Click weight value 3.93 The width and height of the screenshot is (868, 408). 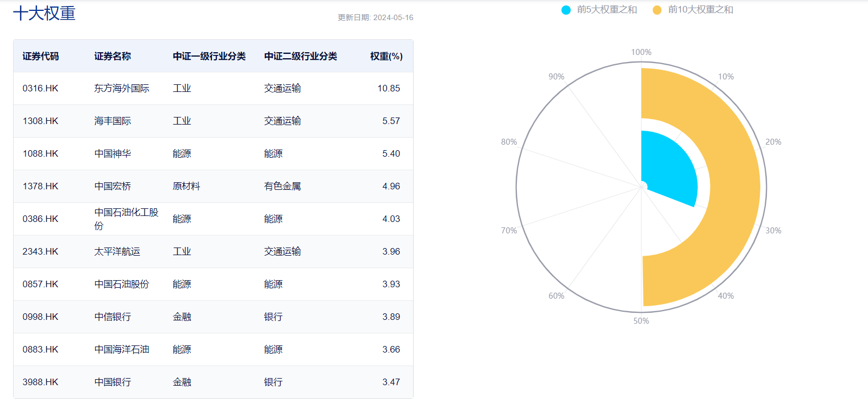391,284
